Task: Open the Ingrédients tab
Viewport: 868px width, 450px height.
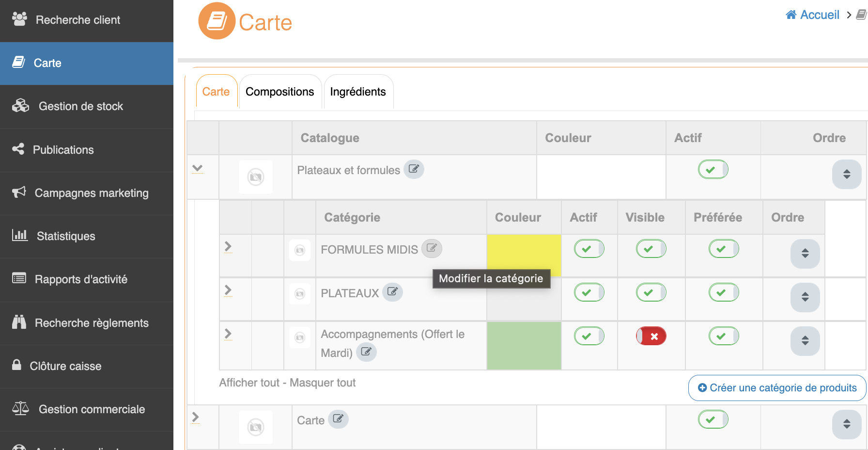Action: tap(357, 92)
